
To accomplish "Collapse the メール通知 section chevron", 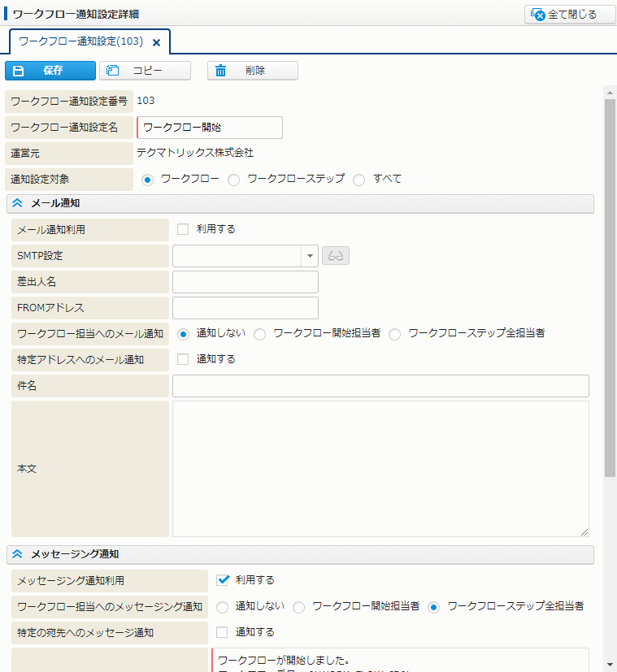I will pos(17,203).
